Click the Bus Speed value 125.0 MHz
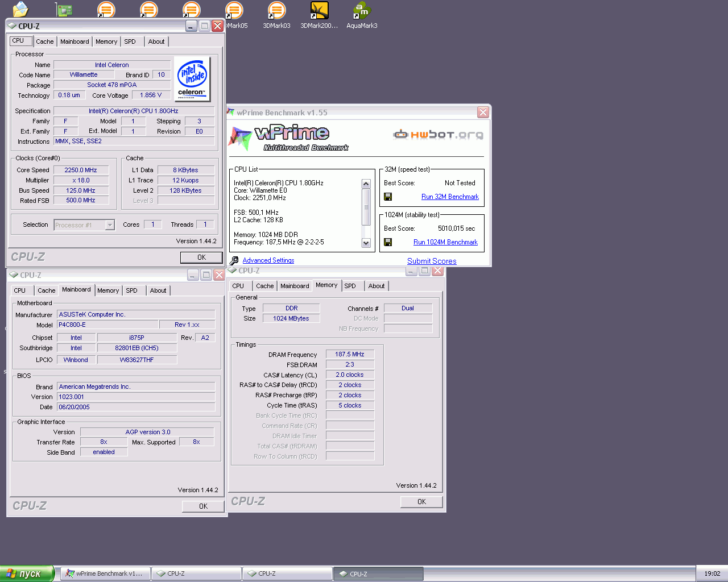 [x=81, y=190]
